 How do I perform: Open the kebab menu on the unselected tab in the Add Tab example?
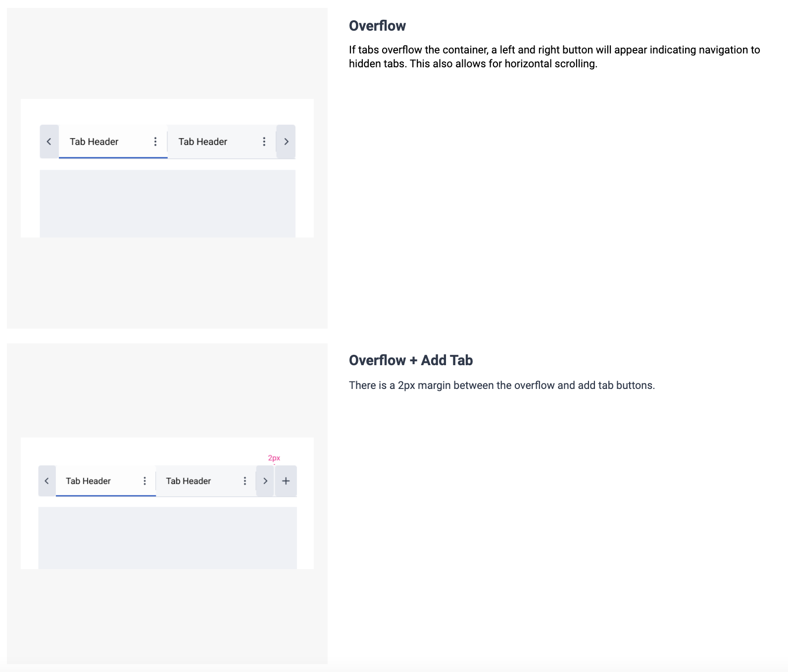pos(245,481)
